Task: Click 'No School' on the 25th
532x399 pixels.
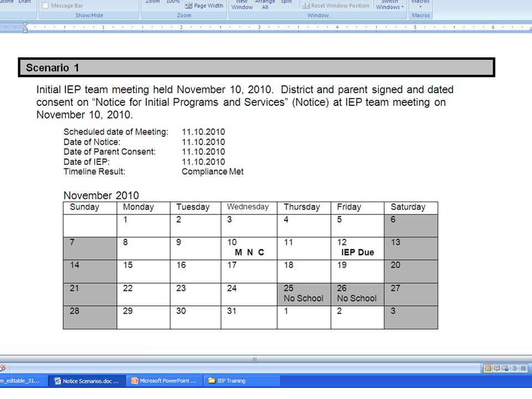Action: [303, 298]
